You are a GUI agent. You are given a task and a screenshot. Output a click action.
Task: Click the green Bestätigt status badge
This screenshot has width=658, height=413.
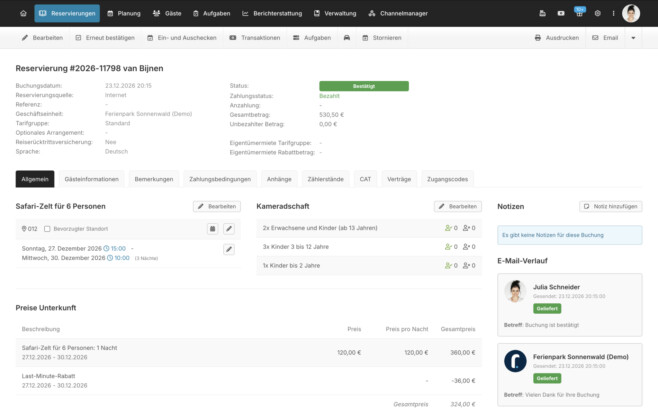tap(364, 86)
